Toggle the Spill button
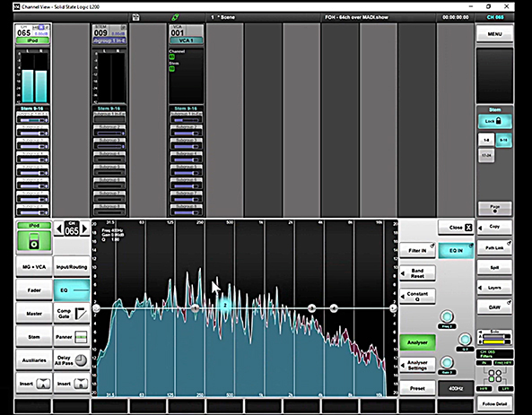Viewport: 532px width, 415px height. (x=494, y=267)
